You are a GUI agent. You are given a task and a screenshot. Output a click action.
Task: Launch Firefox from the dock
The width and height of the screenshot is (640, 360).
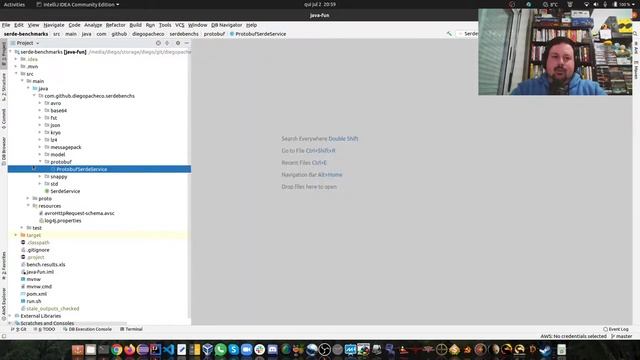(x=130, y=350)
